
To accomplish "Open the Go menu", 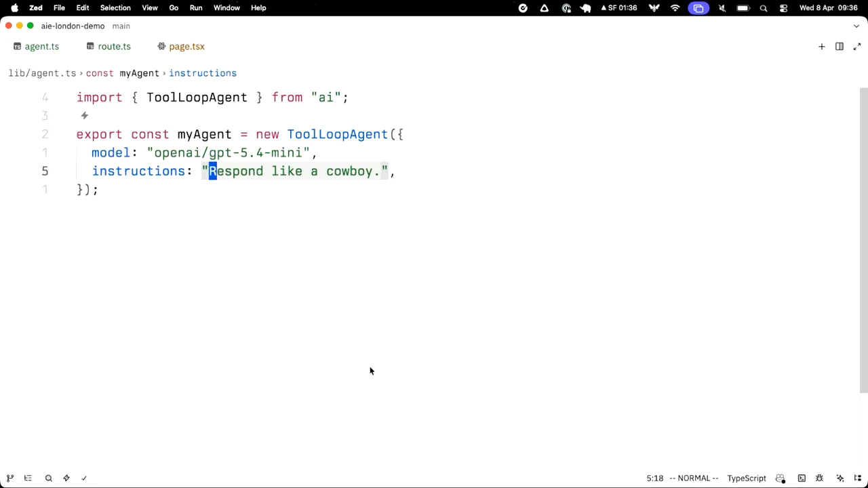I will point(174,8).
